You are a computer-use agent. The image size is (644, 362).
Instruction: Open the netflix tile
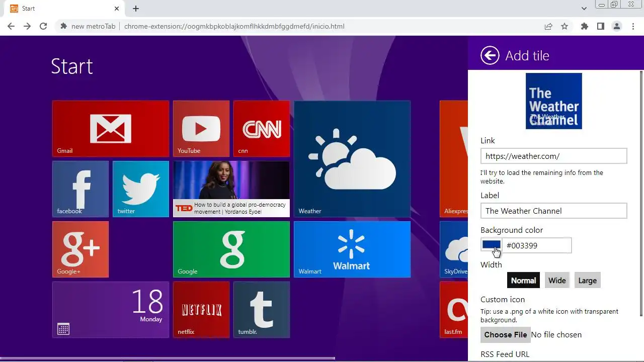point(201,310)
